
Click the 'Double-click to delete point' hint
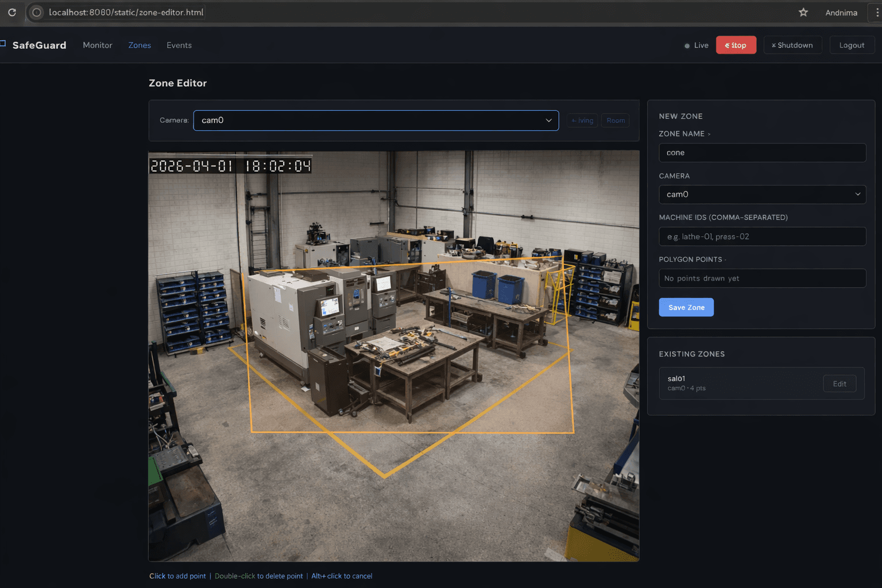point(258,576)
